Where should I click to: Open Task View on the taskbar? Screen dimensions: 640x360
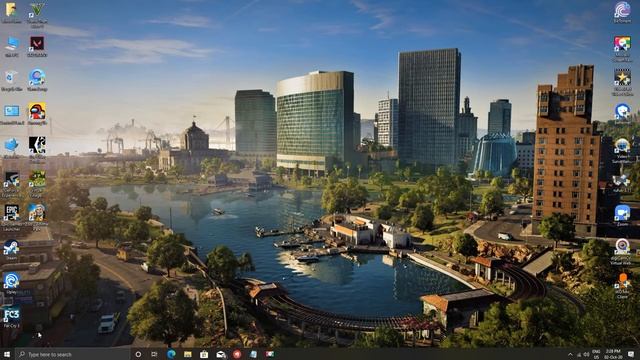[154, 354]
